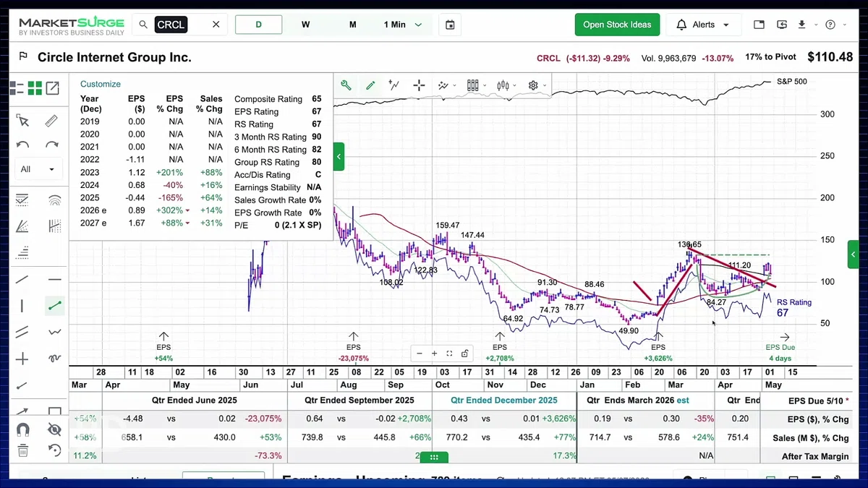The image size is (868, 488).
Task: Toggle the wrench chart tools icon
Action: pyautogui.click(x=346, y=85)
